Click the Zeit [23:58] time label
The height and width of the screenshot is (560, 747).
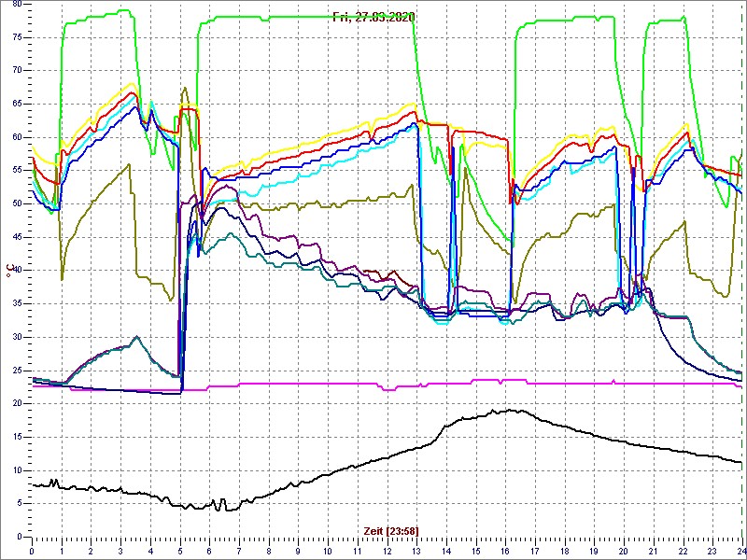click(390, 529)
